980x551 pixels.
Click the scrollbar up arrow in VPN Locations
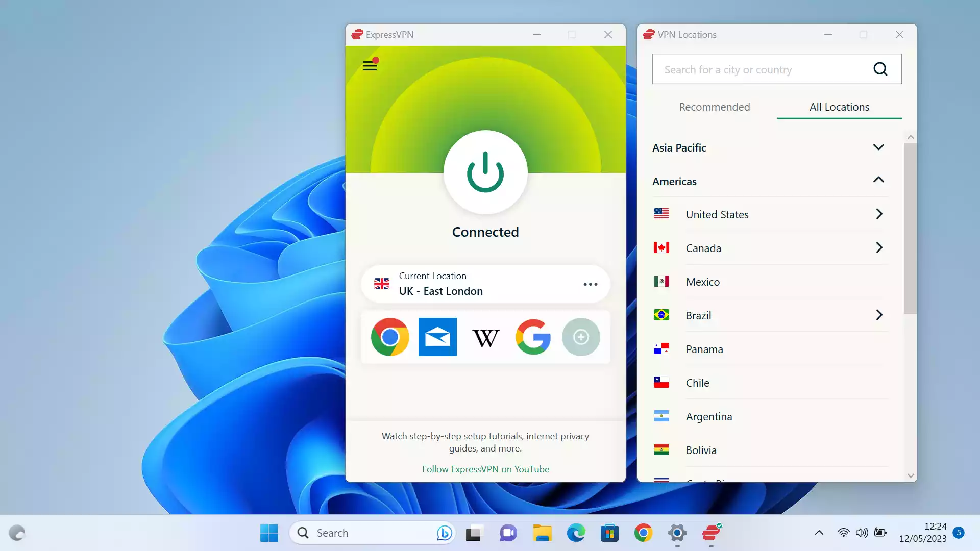pyautogui.click(x=911, y=137)
